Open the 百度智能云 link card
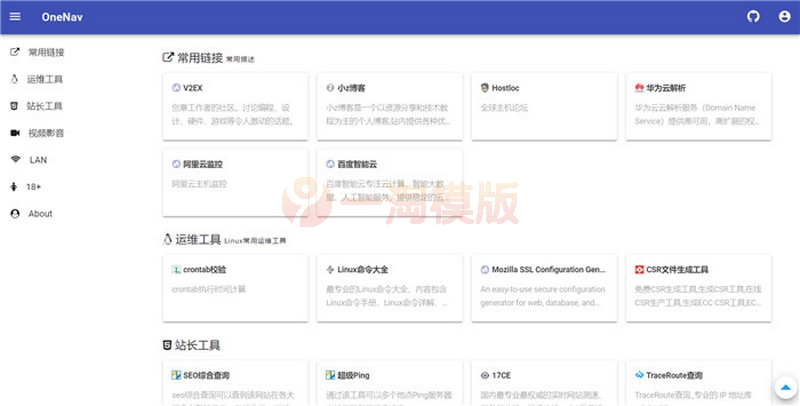Screen dimensions: 800x406 click(x=390, y=182)
